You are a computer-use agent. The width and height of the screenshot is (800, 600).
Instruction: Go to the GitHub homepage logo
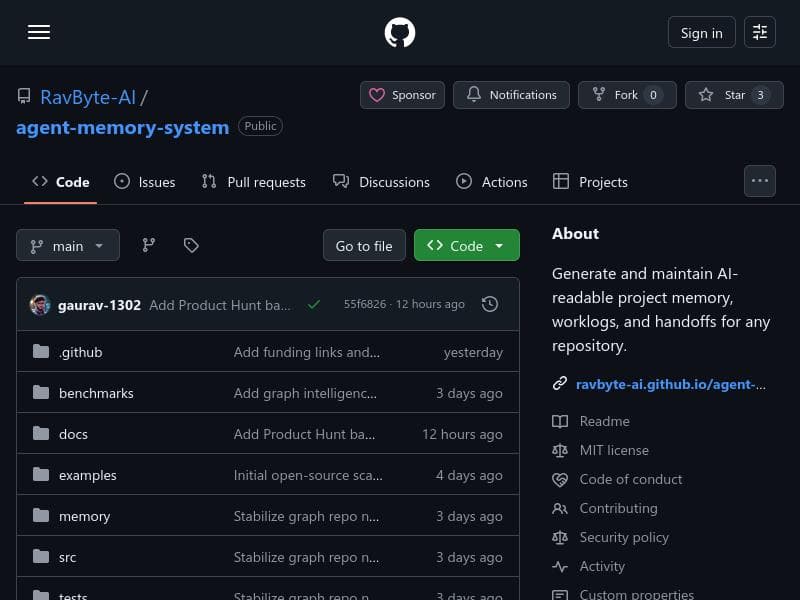(x=399, y=32)
